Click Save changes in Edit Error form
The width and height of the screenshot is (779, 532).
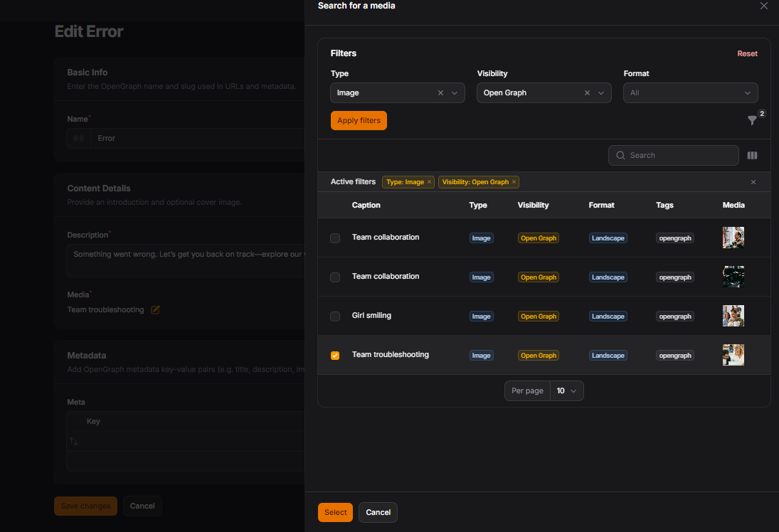(x=85, y=506)
